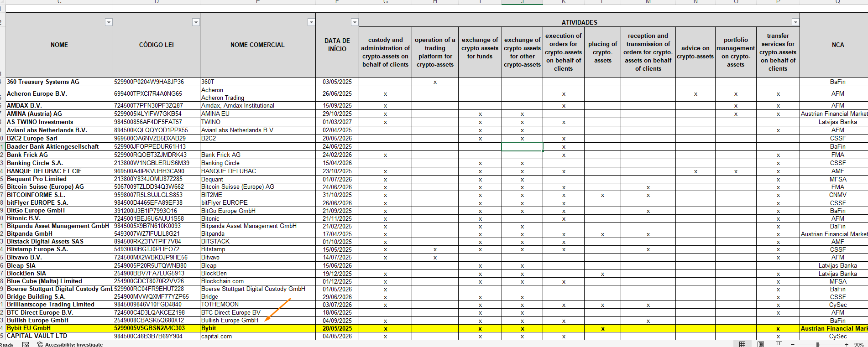Switch to Page Break Preview
Image resolution: width=868 pixels, height=347 pixels.
coord(779,344)
